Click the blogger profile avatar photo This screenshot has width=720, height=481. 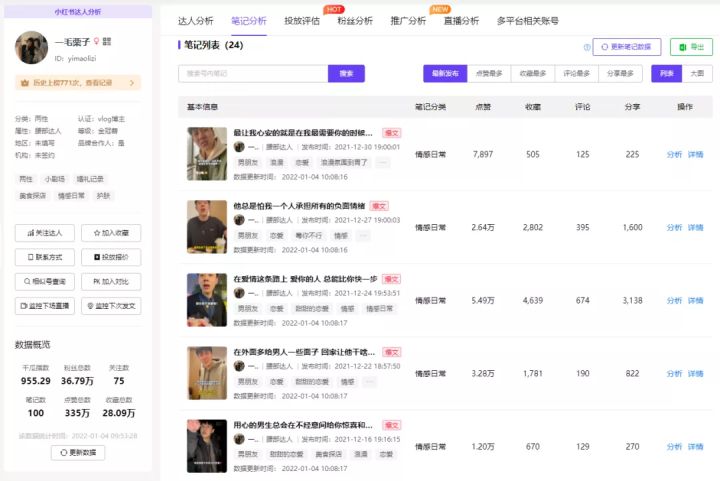coord(31,48)
